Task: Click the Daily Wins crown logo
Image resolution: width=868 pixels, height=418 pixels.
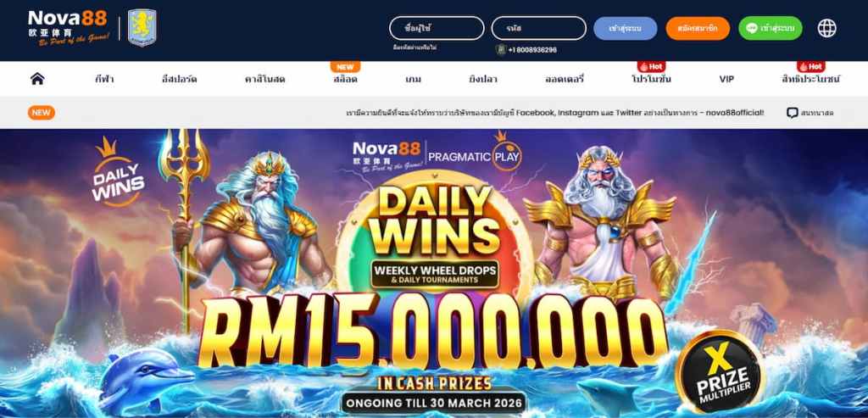Action: click(119, 171)
